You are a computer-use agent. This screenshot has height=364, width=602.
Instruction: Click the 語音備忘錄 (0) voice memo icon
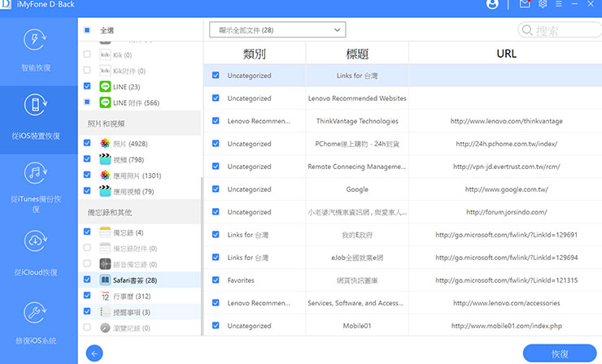tap(105, 264)
